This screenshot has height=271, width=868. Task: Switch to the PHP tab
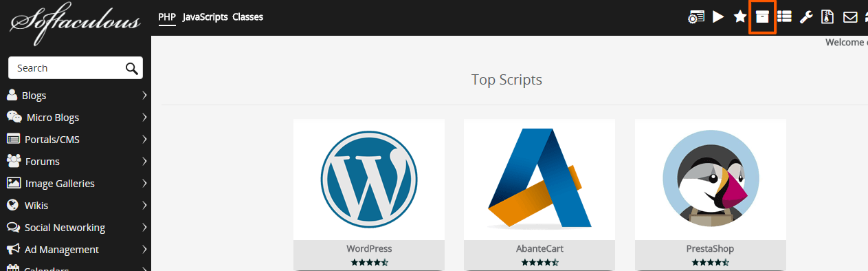coord(167,17)
